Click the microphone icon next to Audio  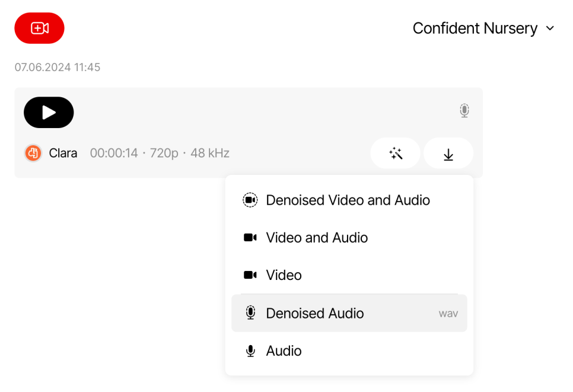pyautogui.click(x=250, y=350)
